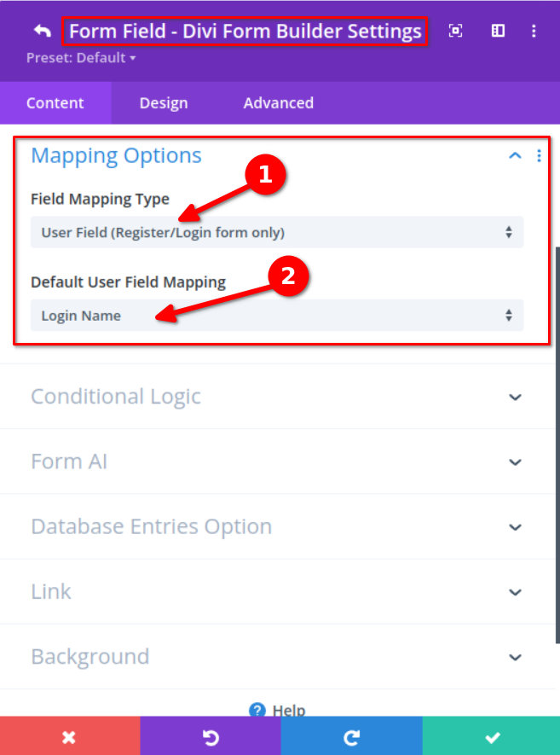Open the Mapping Options three-dot menu

[539, 155]
